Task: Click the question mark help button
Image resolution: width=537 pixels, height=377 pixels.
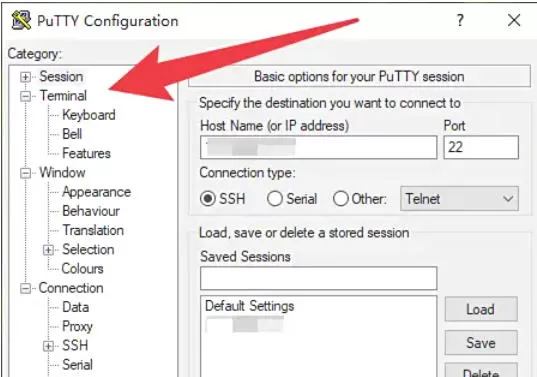Action: (460, 21)
